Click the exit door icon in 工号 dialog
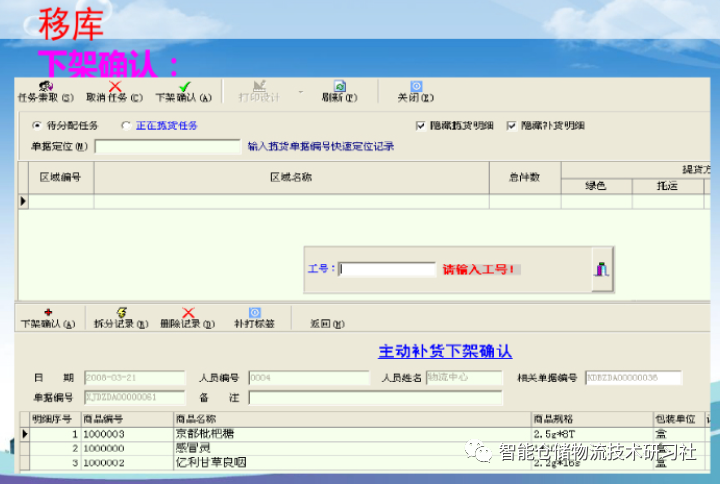This screenshot has height=484, width=720. tap(602, 269)
